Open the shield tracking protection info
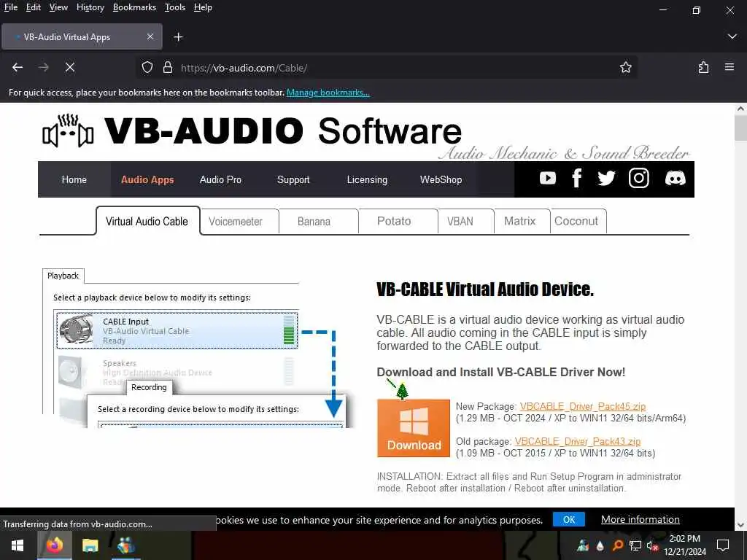This screenshot has width=747, height=560. pyautogui.click(x=147, y=68)
